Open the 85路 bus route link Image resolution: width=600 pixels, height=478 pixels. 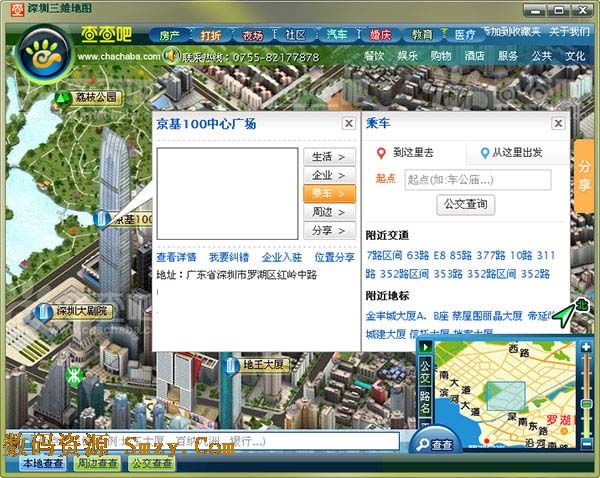(461, 255)
